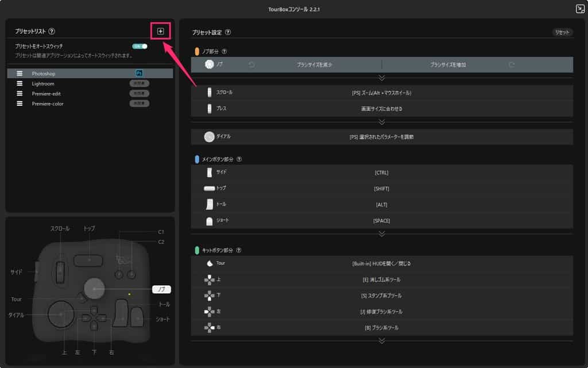Click help icon beside ノブ部分 heading
Image resolution: width=588 pixels, height=368 pixels.
click(225, 51)
